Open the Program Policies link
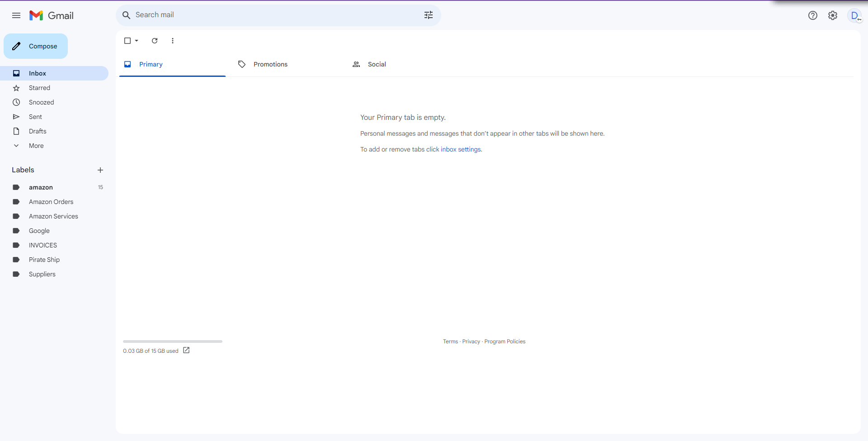The height and width of the screenshot is (441, 868). click(505, 341)
